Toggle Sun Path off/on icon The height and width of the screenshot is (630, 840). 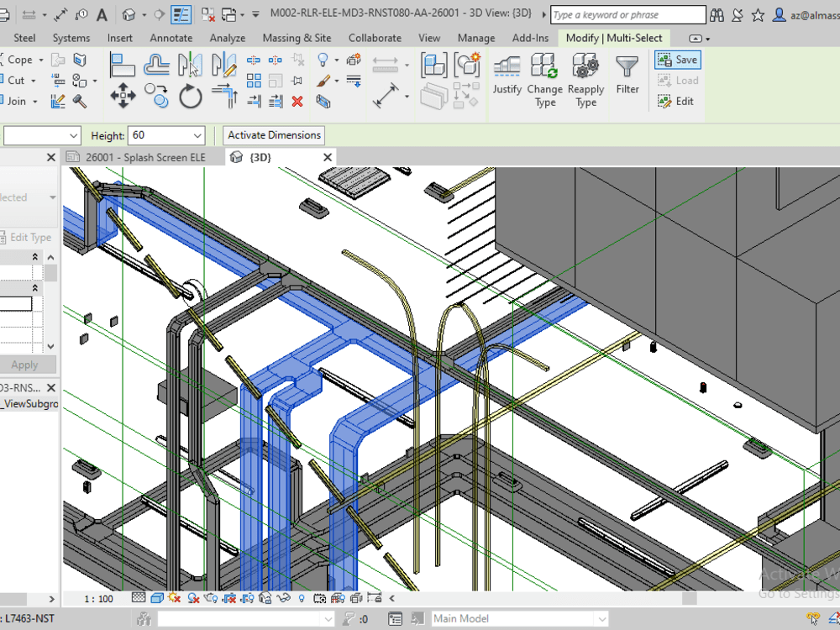tap(174, 598)
